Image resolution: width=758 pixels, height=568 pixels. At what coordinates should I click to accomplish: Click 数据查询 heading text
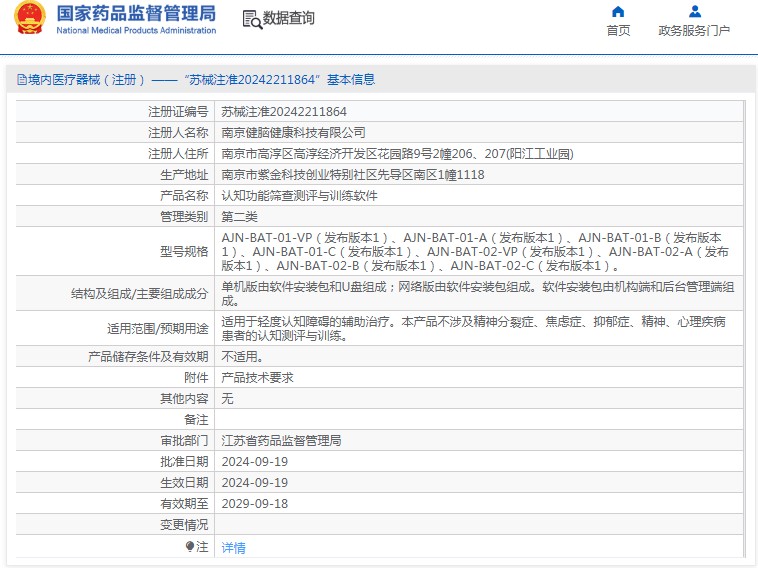coord(289,18)
